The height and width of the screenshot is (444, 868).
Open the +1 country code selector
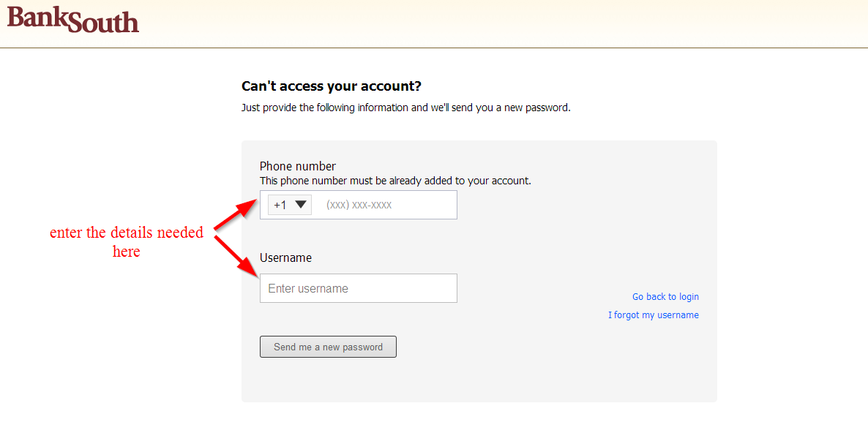[290, 205]
